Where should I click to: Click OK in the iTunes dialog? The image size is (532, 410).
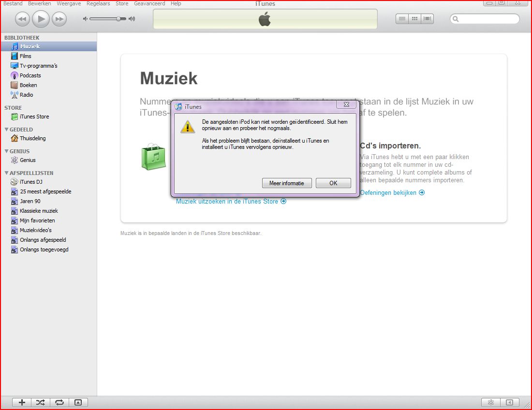[x=333, y=183]
